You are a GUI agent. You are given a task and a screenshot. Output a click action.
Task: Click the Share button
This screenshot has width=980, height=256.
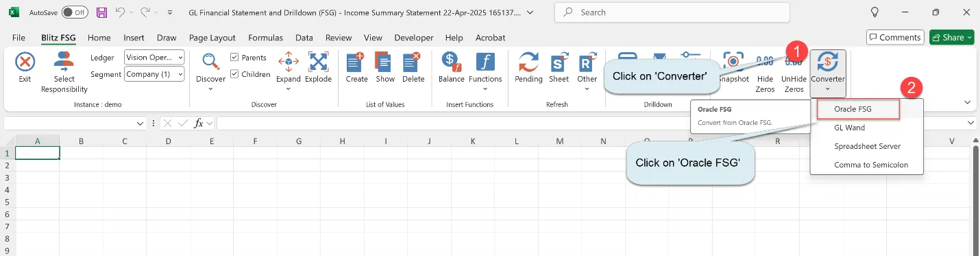[x=951, y=37]
